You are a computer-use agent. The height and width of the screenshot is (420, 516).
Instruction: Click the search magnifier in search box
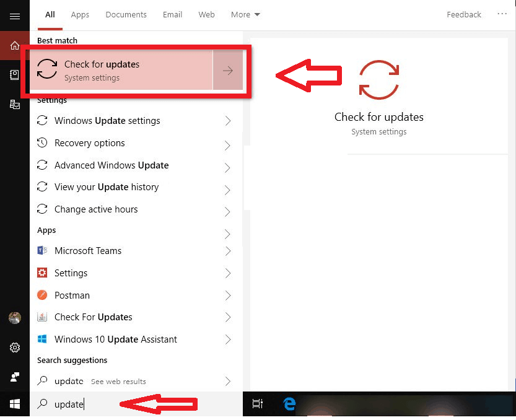pos(42,403)
